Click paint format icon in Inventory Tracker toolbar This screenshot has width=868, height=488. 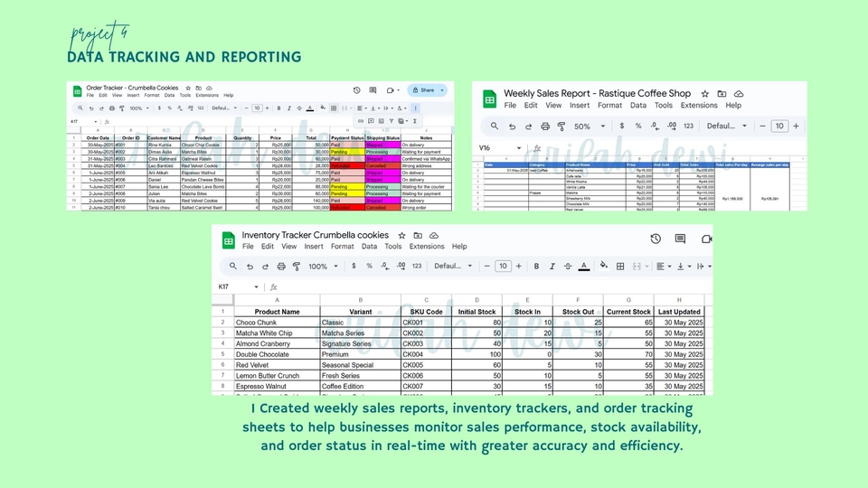tap(297, 266)
